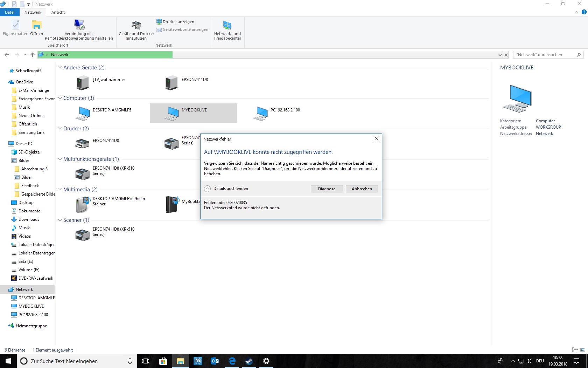The image size is (588, 368).
Task: Select Sata (E:) drive in sidebar
Action: pos(26,261)
